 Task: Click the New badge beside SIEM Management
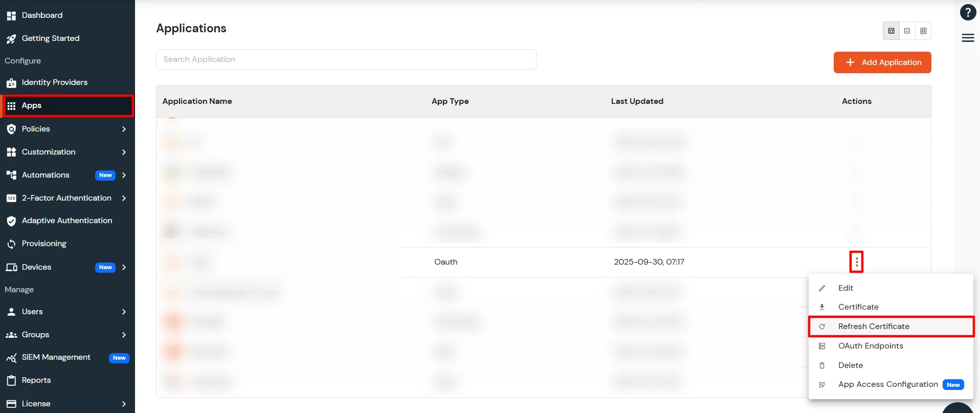(119, 358)
